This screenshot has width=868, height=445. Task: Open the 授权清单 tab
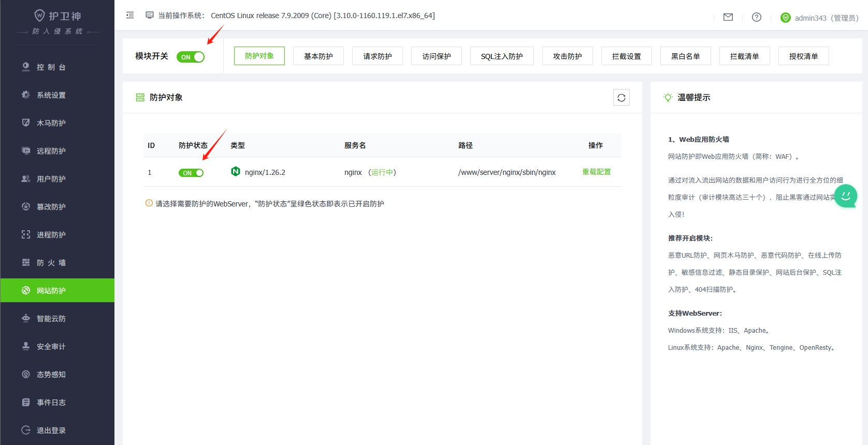click(804, 56)
